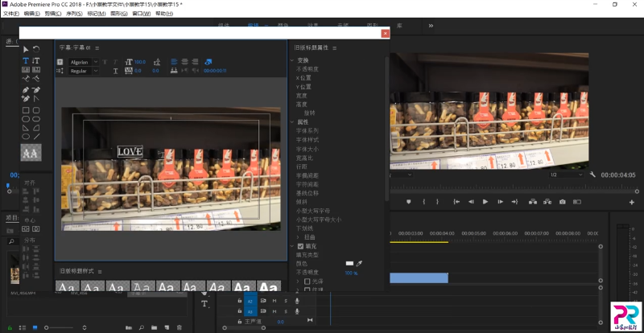Select the Rotation tool in titler
Screen dimensions: 644x333
coord(36,50)
